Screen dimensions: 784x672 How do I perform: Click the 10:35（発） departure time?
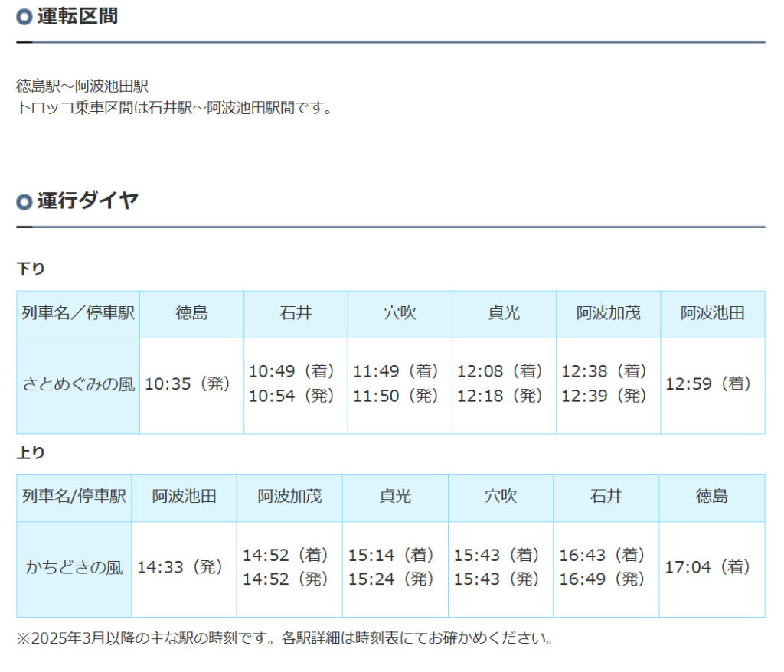[x=188, y=384]
